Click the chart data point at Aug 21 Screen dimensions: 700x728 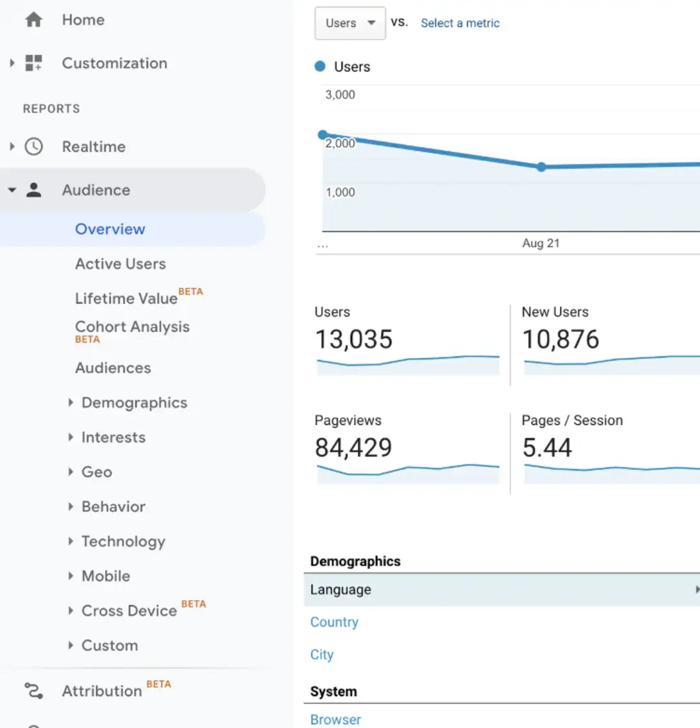541,167
